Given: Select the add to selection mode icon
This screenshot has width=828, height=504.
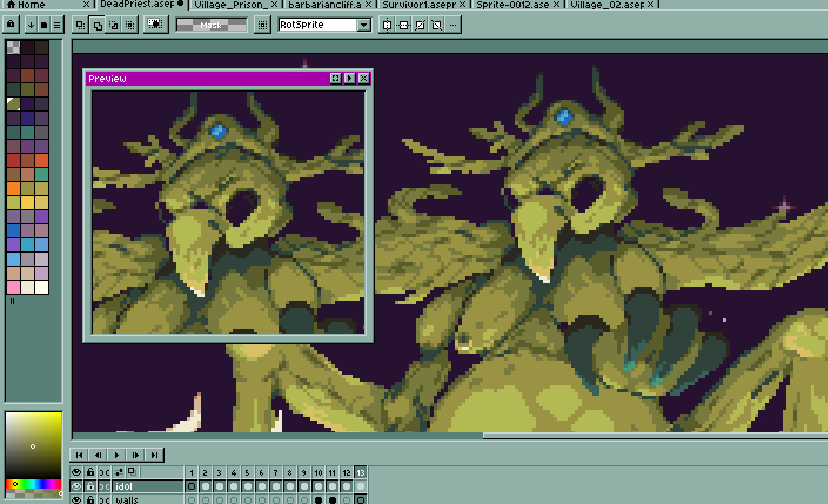Looking at the screenshot, I should pos(98,25).
